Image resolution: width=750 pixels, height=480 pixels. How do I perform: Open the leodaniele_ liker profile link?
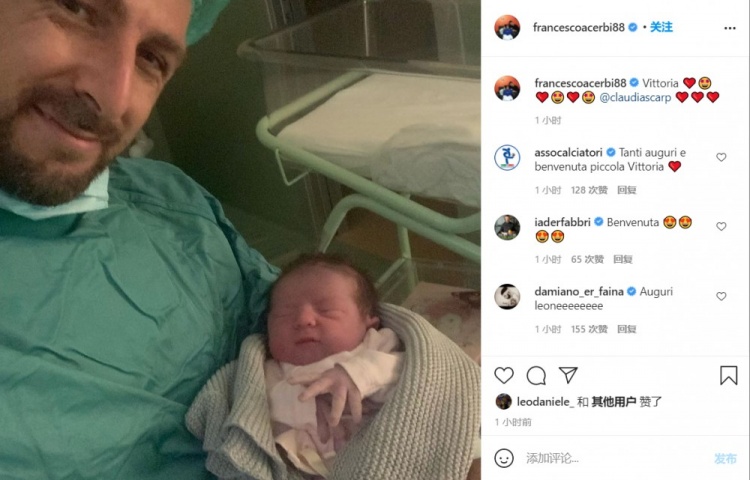tap(545, 402)
